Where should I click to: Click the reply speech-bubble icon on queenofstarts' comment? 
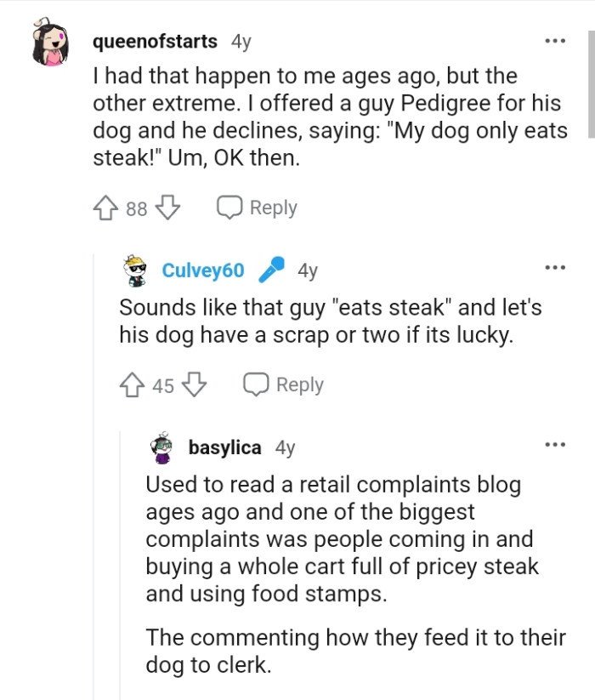(228, 207)
